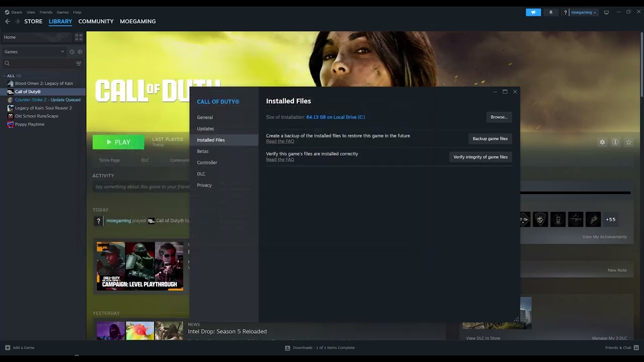Open the moegaming account dropdown
The image size is (644, 362).
pyautogui.click(x=583, y=12)
